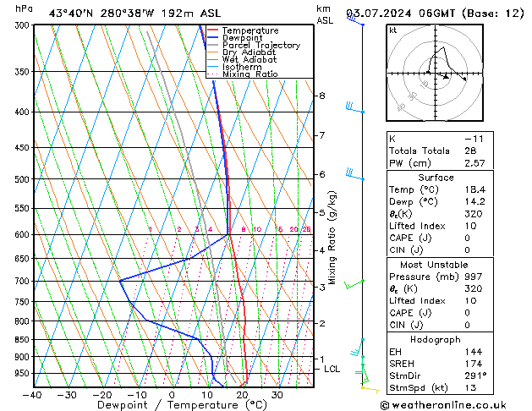Click the '500' pressure level label

[23, 179]
